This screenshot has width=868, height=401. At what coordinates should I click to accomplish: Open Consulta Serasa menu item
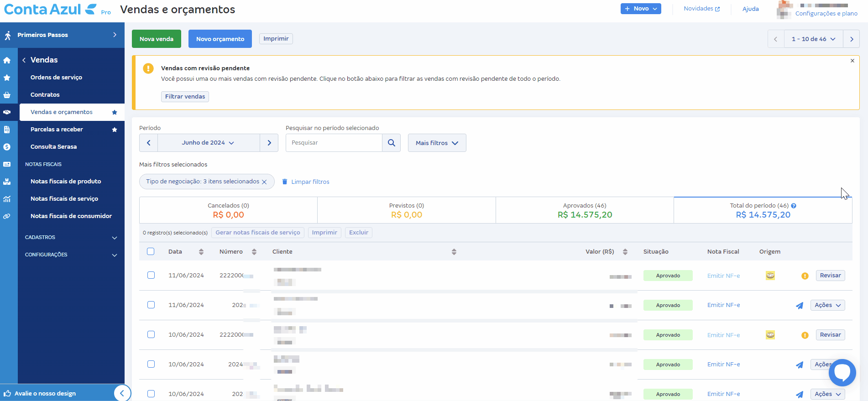tap(53, 147)
